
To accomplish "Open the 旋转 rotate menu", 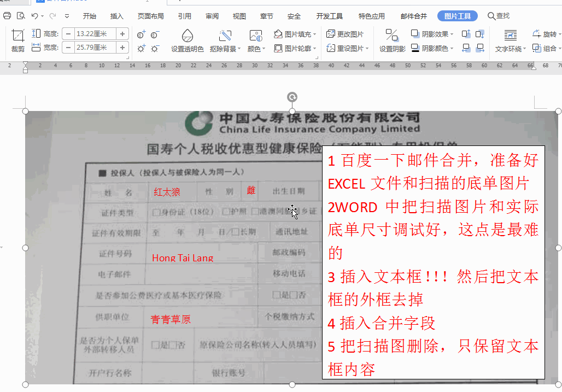I will 546,34.
